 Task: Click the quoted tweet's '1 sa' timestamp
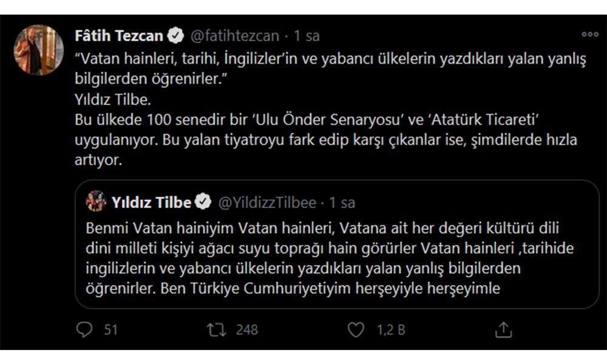342,202
